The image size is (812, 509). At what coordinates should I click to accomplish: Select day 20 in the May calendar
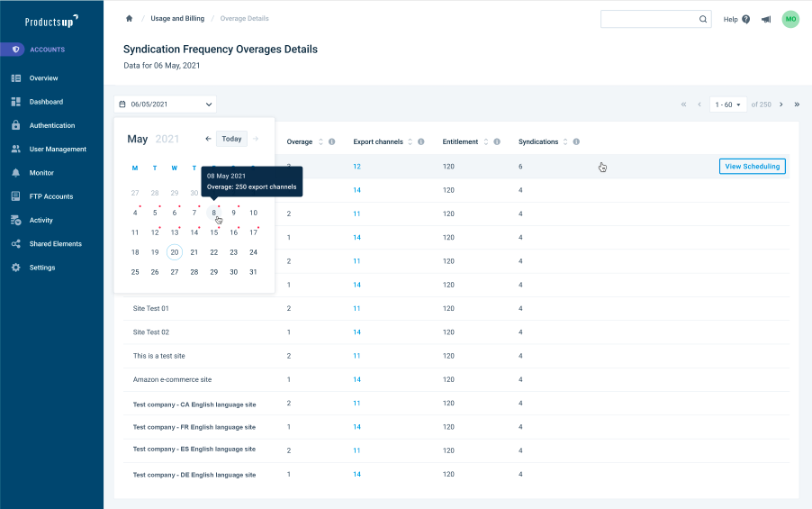pyautogui.click(x=175, y=252)
